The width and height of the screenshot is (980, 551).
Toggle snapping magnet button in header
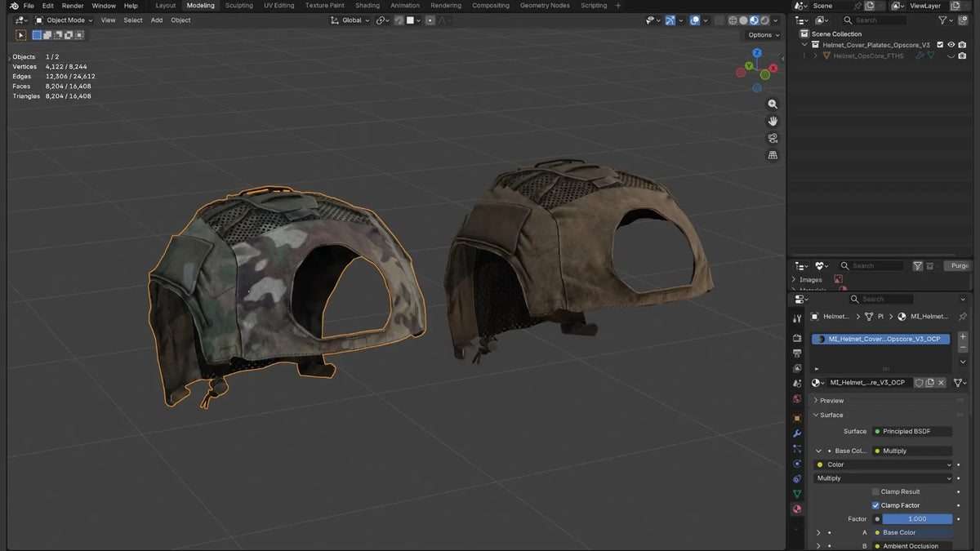click(x=399, y=20)
